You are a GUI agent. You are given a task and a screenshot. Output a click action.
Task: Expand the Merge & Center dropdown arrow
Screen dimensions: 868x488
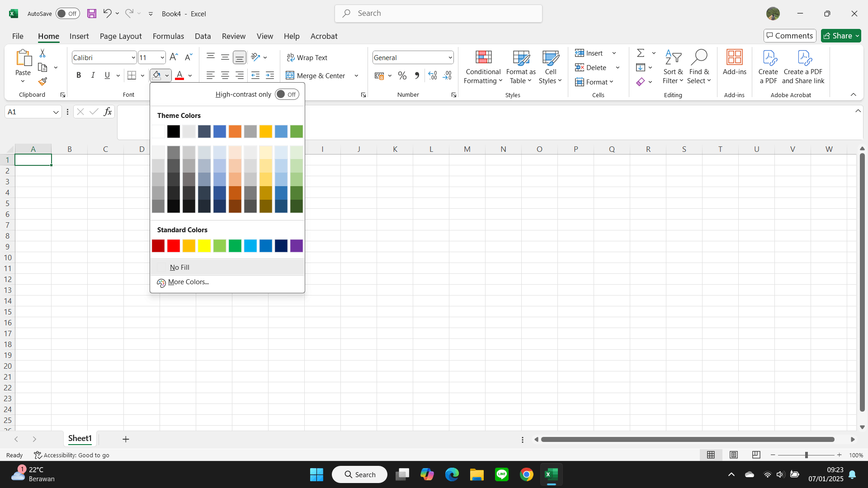(356, 76)
